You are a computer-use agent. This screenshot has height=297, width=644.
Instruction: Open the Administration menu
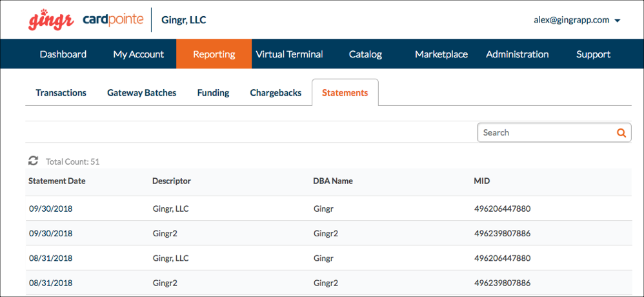(x=517, y=54)
